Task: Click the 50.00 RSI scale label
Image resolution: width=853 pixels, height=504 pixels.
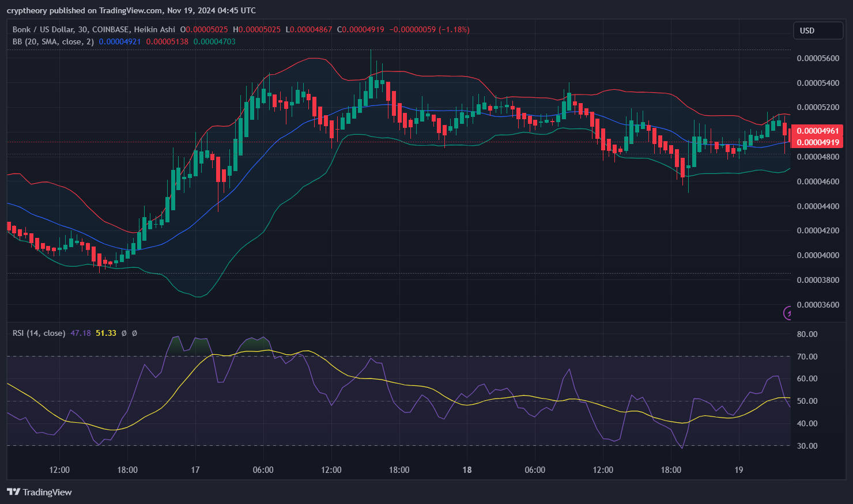Action: 807,401
